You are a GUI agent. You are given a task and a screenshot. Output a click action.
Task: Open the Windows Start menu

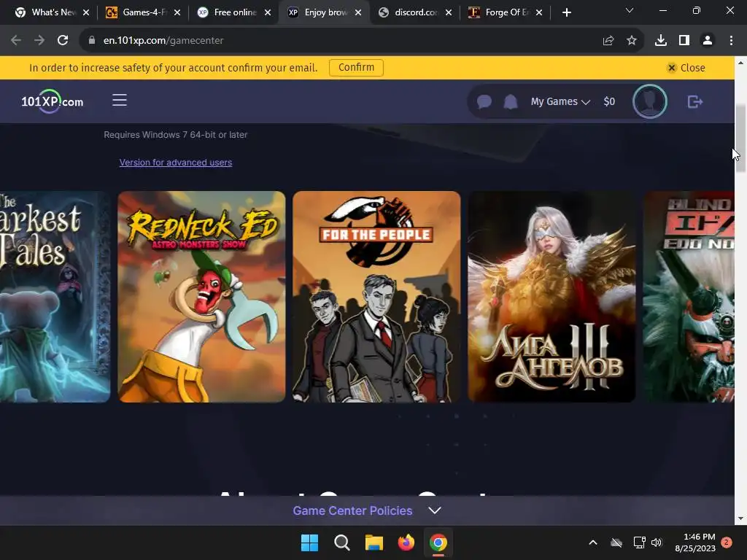[x=309, y=542]
